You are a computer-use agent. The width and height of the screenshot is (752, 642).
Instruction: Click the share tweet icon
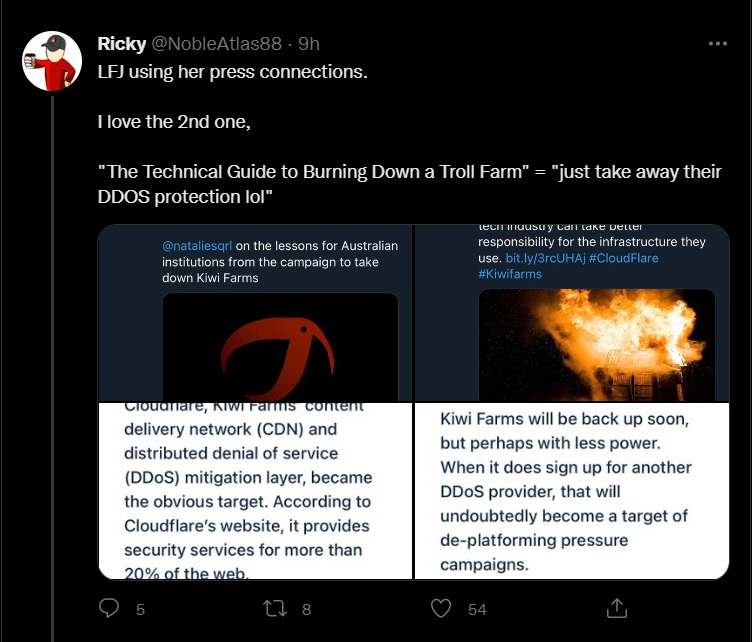(x=617, y=607)
